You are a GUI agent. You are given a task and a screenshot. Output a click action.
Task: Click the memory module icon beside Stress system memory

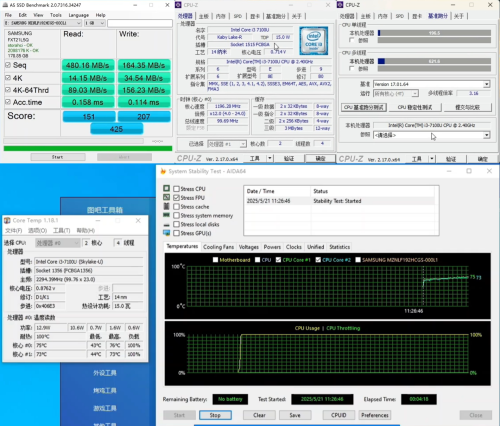[166, 215]
